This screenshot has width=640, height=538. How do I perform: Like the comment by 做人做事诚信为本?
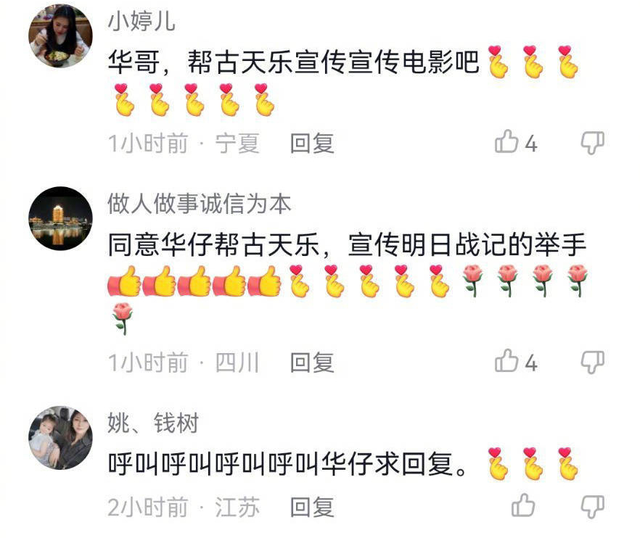click(506, 361)
